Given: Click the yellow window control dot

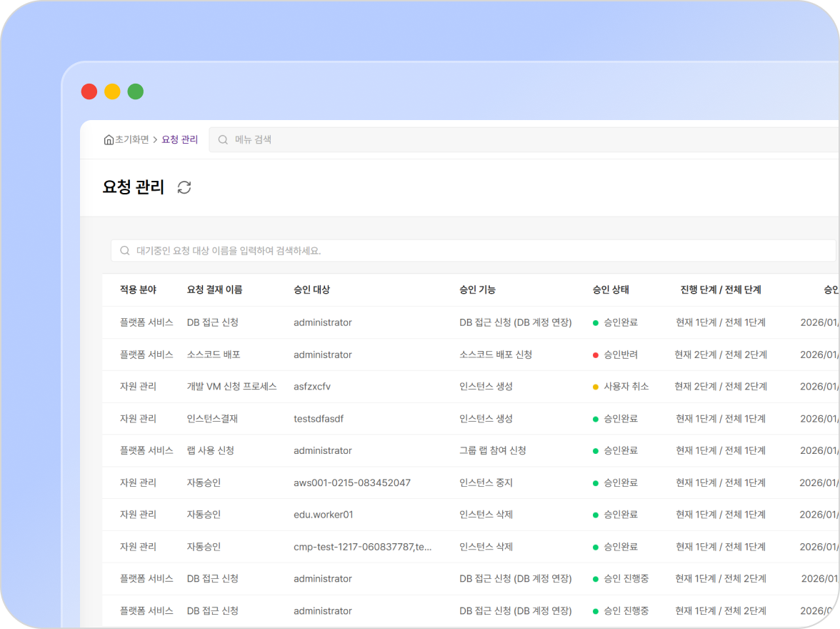Looking at the screenshot, I should tap(112, 91).
